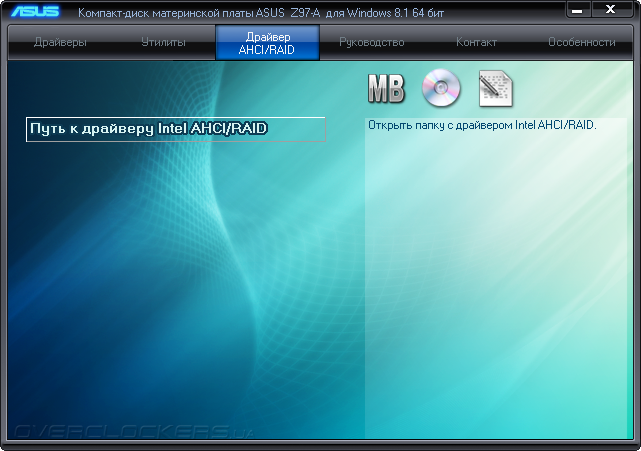Click the ASUS logo in title bar
641x451 pixels.
pyautogui.click(x=36, y=11)
